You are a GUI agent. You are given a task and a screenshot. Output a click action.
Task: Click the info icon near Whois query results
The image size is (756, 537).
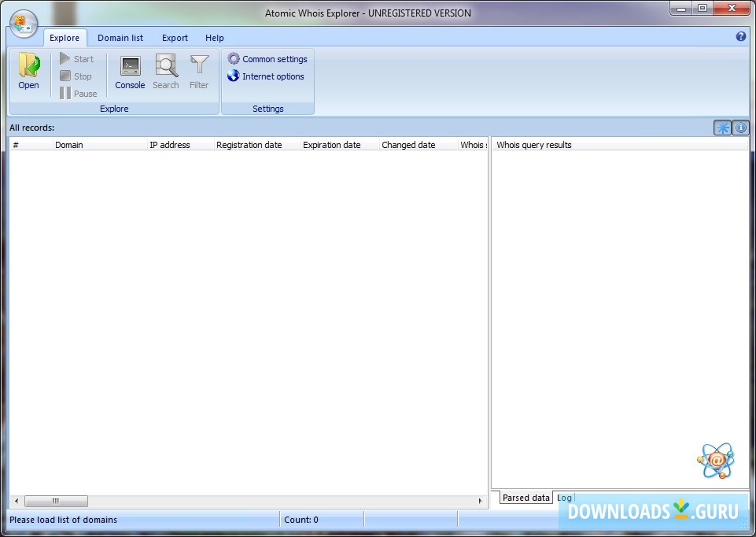[740, 127]
